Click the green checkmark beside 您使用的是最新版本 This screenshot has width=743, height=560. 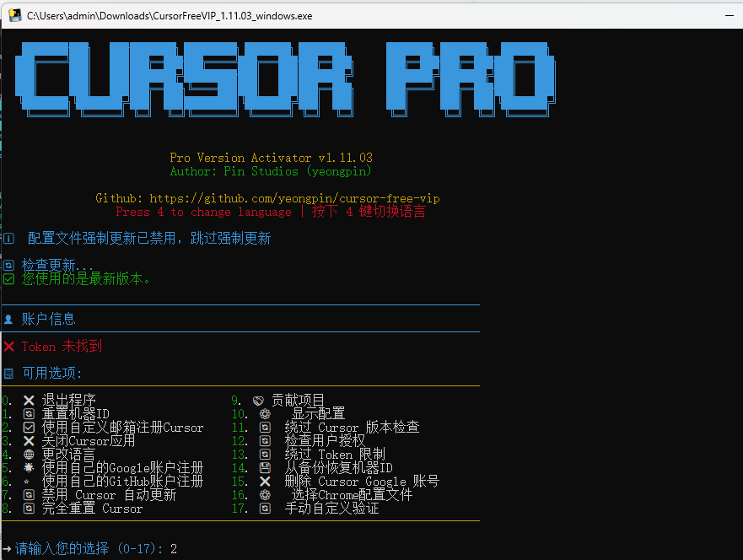[8, 278]
